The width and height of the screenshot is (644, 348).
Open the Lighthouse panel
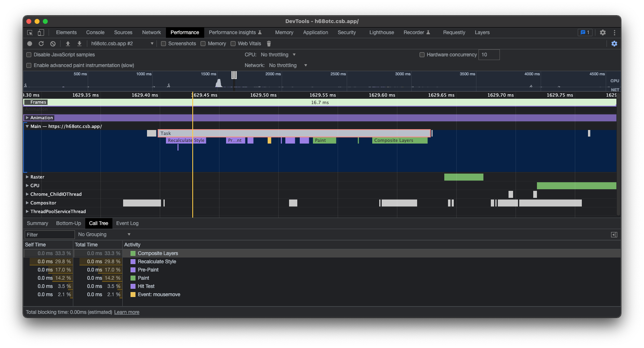pos(381,32)
